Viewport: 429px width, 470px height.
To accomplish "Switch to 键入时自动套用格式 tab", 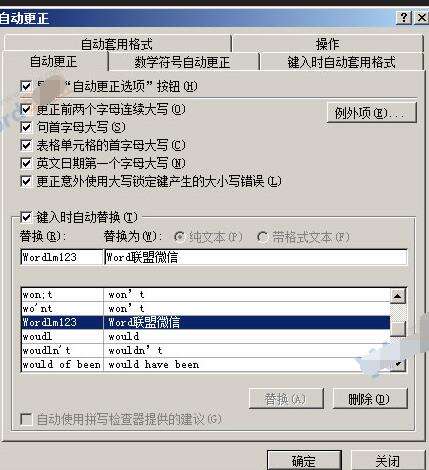I will point(342,62).
